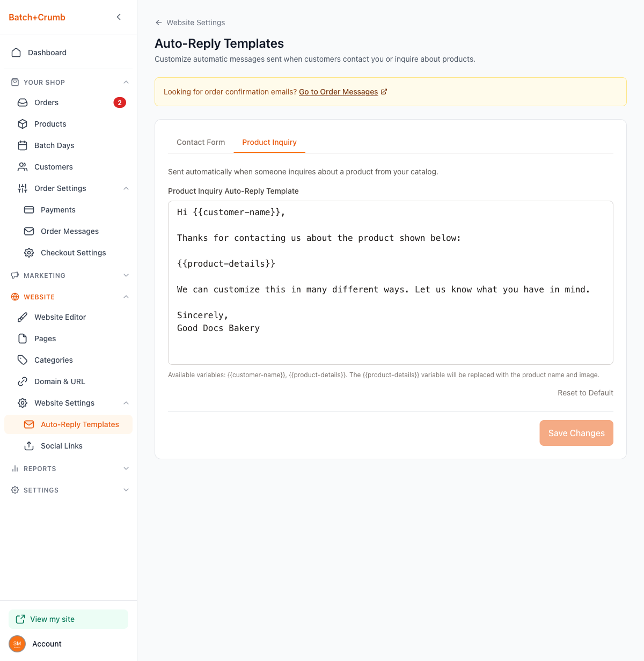Click the Categories tag icon
Viewport: 644px width, 661px height.
tap(23, 360)
